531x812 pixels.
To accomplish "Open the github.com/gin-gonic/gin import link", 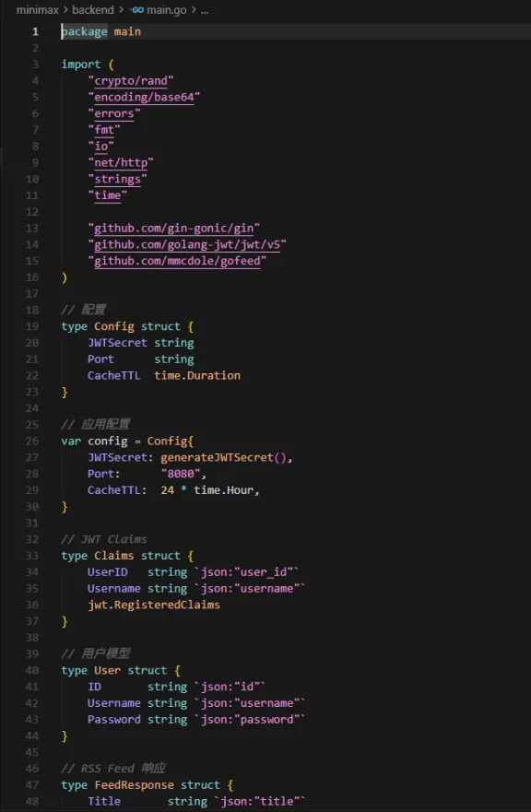I will 174,229.
